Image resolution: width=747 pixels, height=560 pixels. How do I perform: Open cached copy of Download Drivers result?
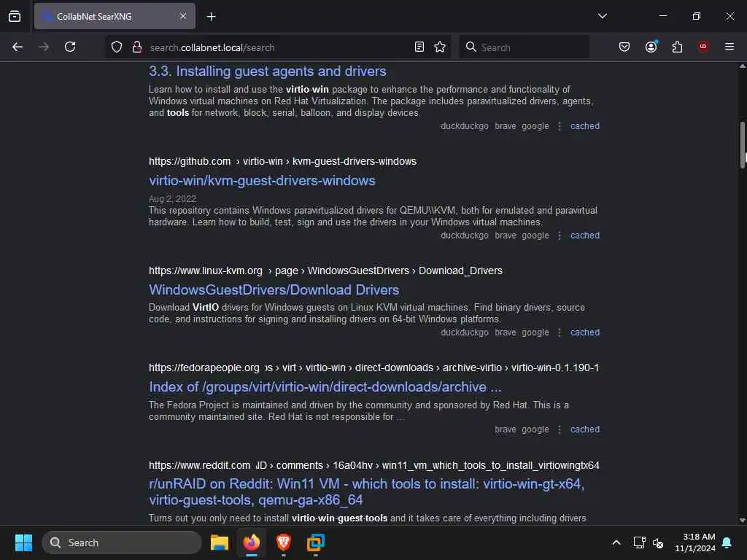(585, 332)
